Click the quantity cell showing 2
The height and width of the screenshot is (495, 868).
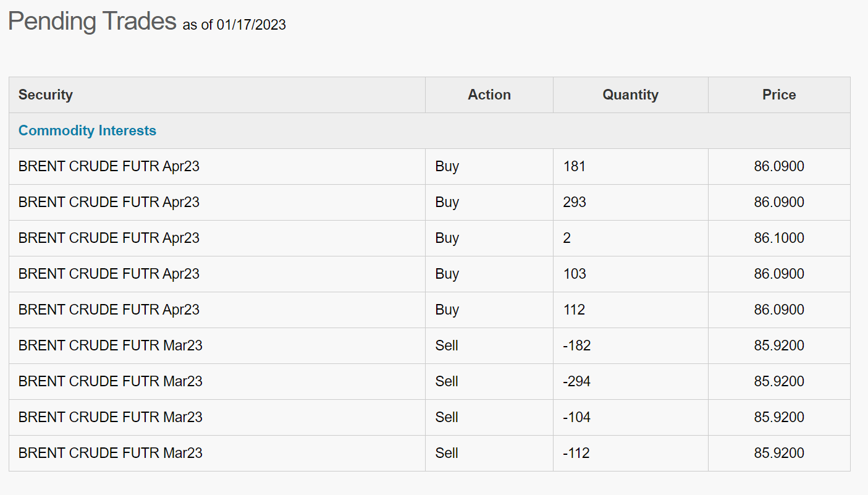coord(567,238)
